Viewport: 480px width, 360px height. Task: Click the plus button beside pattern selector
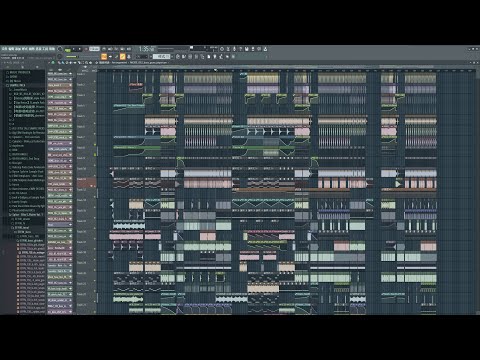pos(172,56)
